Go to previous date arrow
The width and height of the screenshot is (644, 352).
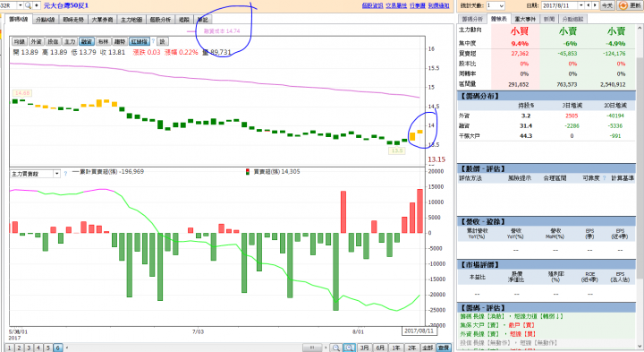point(589,5)
